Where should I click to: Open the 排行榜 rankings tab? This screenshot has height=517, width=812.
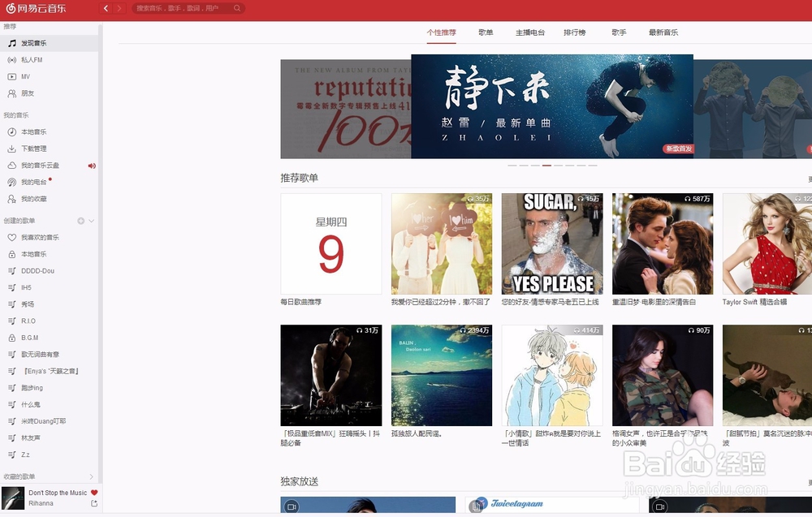pyautogui.click(x=574, y=33)
